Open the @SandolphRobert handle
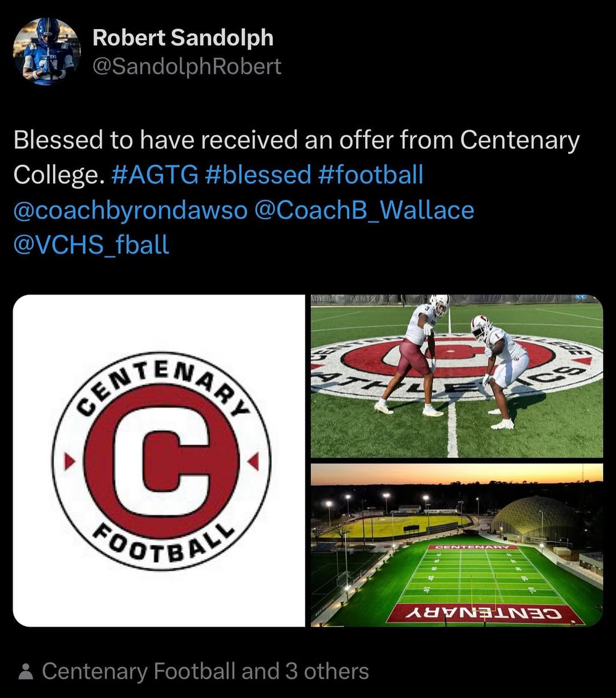Screen dimensions: 616x698 (x=187, y=67)
